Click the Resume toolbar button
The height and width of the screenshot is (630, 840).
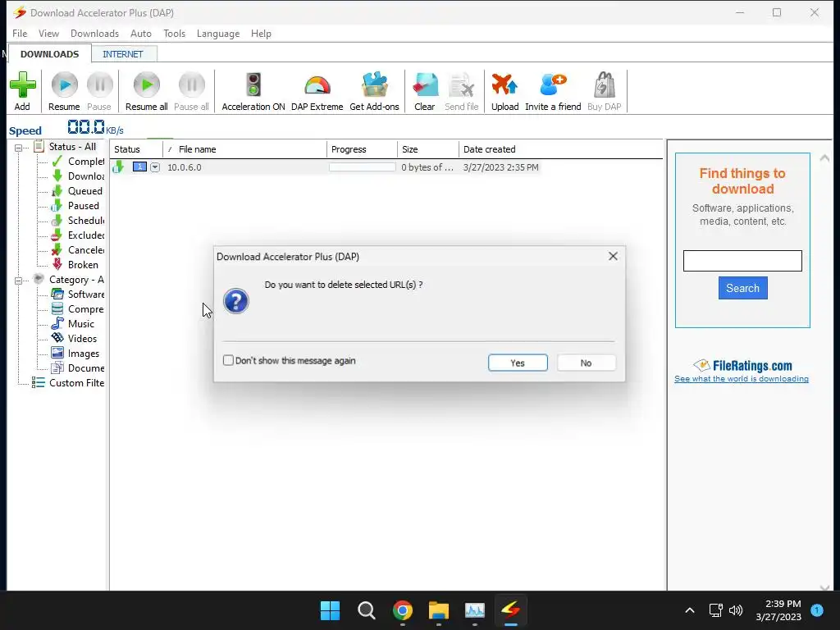64,91
